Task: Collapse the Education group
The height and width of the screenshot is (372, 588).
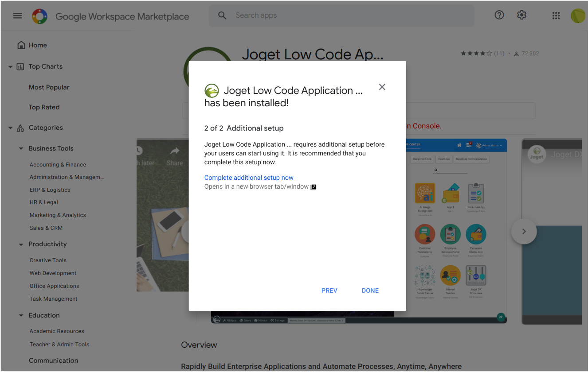Action: (x=21, y=316)
